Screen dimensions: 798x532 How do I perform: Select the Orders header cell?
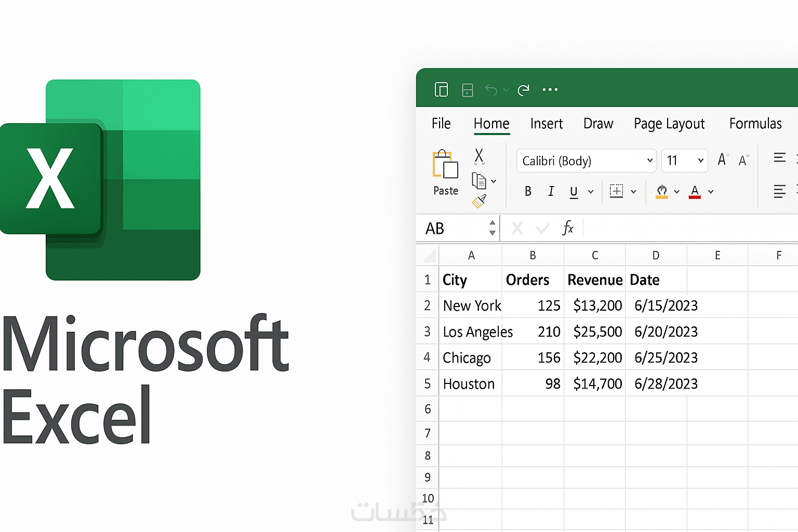pyautogui.click(x=533, y=280)
